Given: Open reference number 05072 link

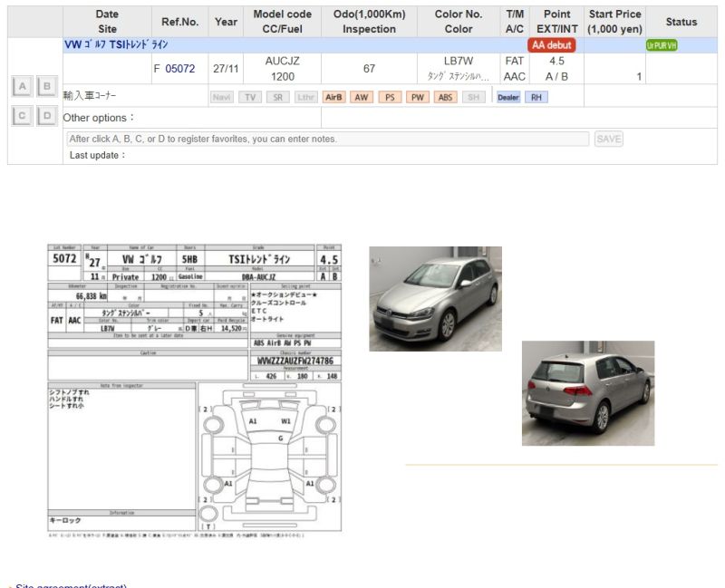Looking at the screenshot, I should pos(179,69).
